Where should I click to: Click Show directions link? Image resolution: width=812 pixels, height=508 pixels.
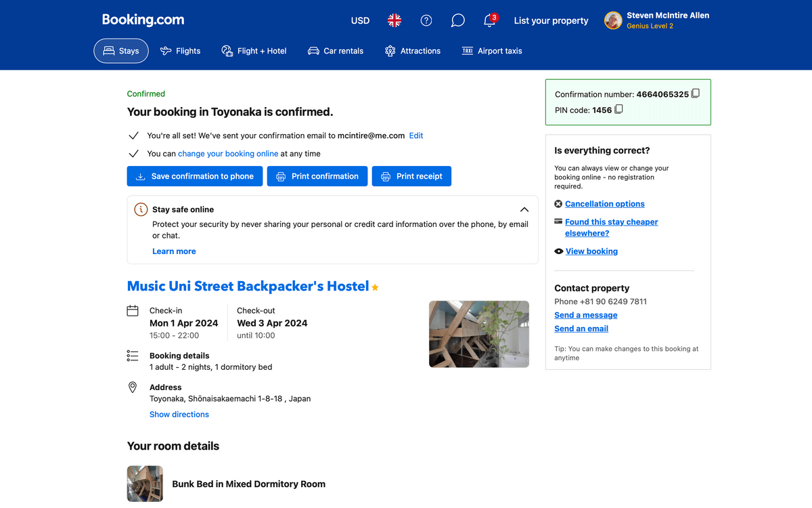coord(179,415)
